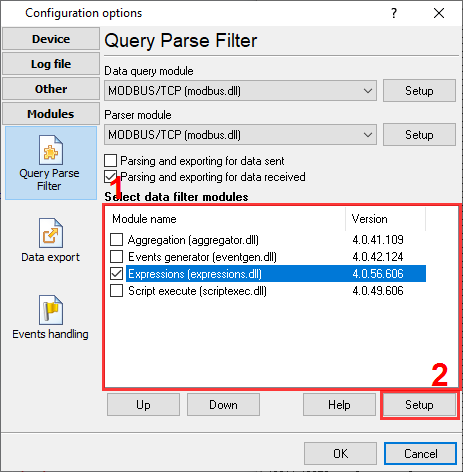Switch to the Modules tab

click(51, 114)
